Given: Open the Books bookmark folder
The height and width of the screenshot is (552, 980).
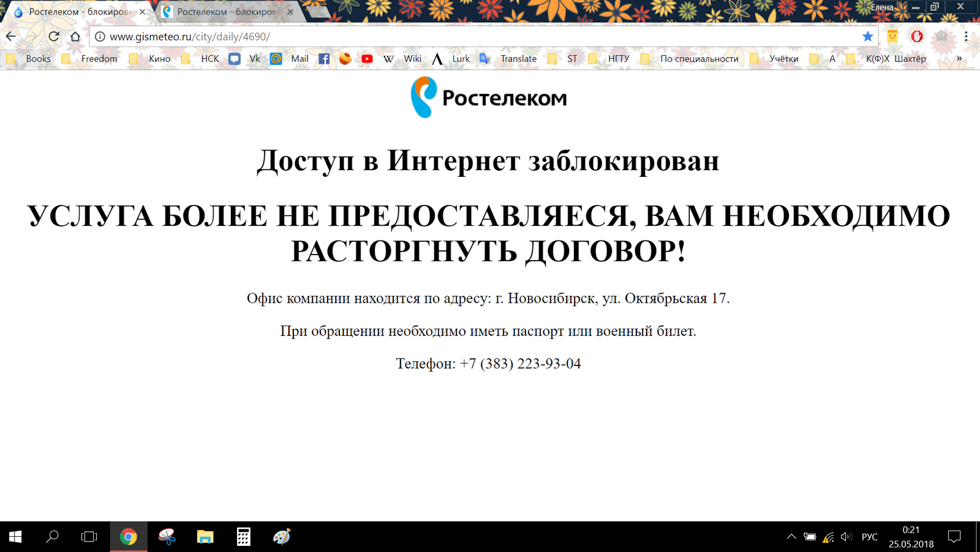Looking at the screenshot, I should pos(28,59).
